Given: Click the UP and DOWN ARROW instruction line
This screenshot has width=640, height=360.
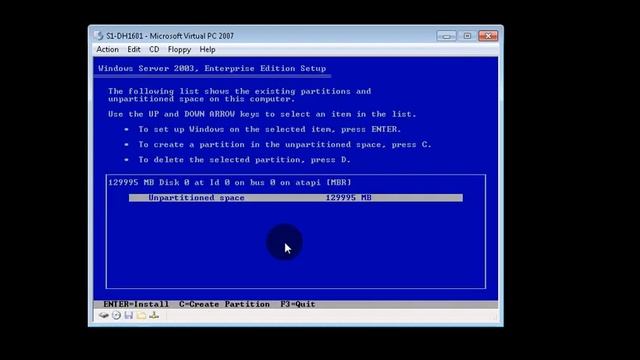Looking at the screenshot, I should coord(262,114).
